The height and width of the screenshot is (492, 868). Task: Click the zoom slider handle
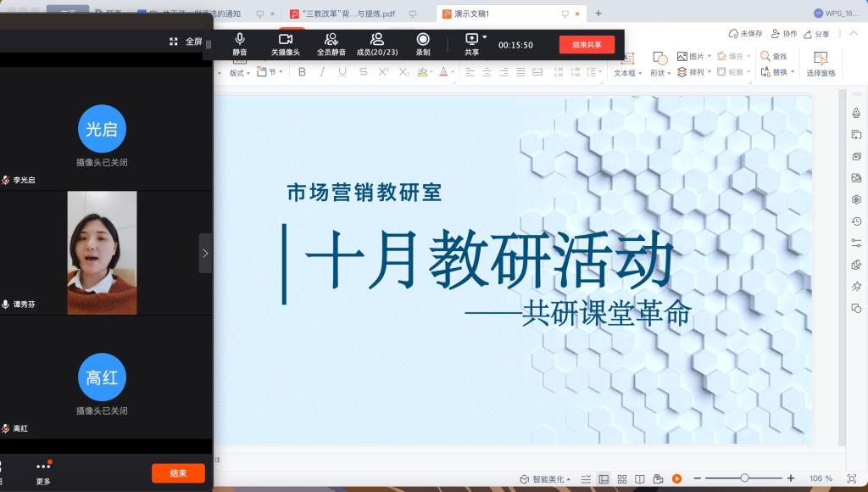pos(744,478)
